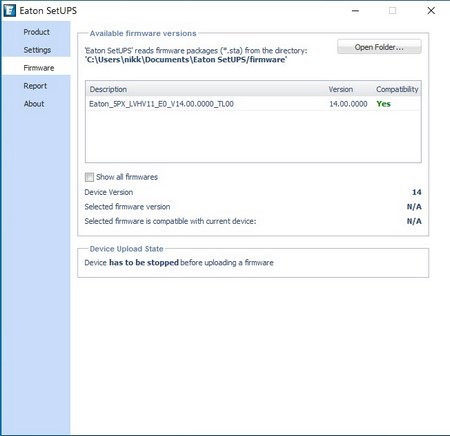Enable the Show all firmwares checkbox

point(89,177)
